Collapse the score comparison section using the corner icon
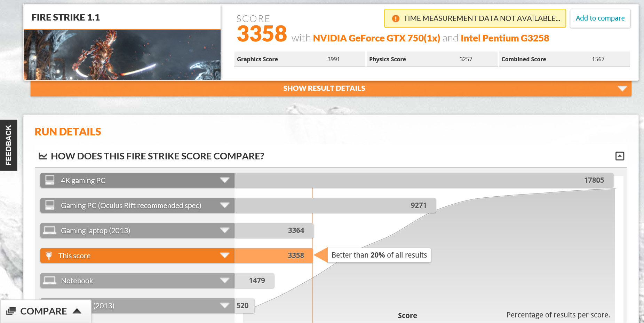The image size is (644, 323). [620, 156]
